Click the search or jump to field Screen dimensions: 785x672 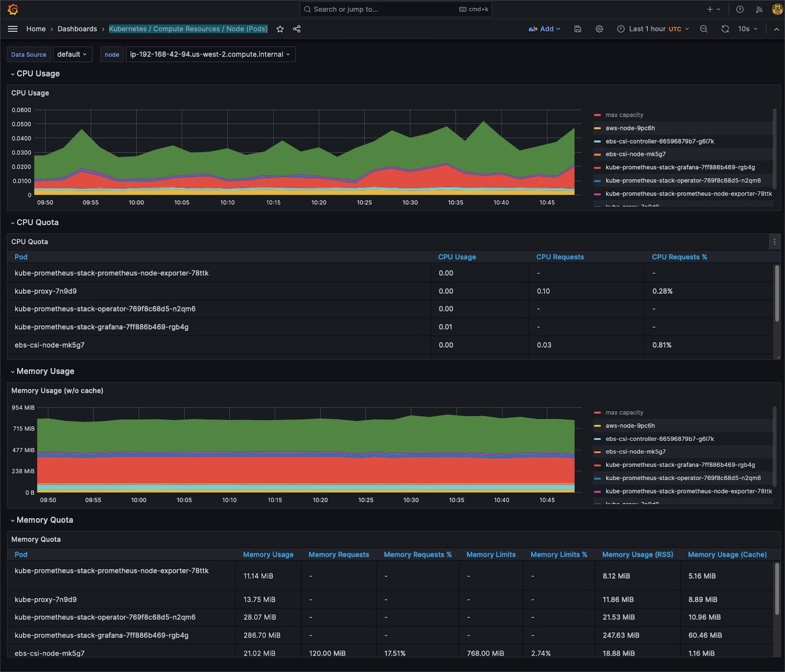[x=395, y=9]
